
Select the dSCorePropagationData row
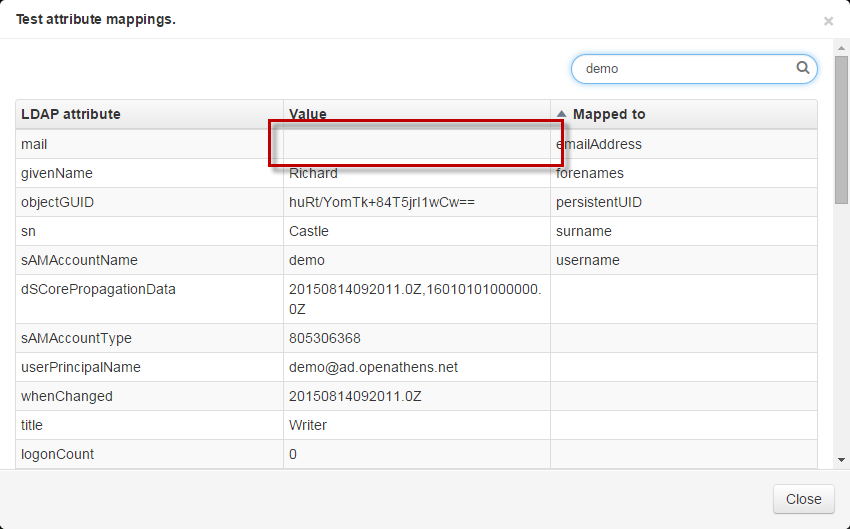pos(98,290)
